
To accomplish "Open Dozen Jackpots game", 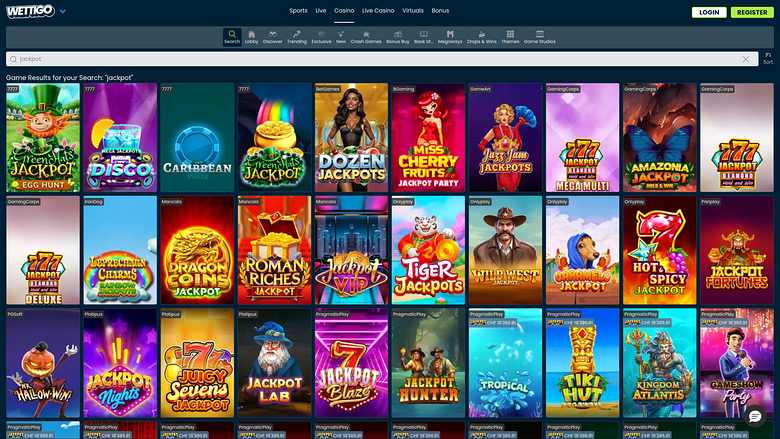I will tap(351, 138).
